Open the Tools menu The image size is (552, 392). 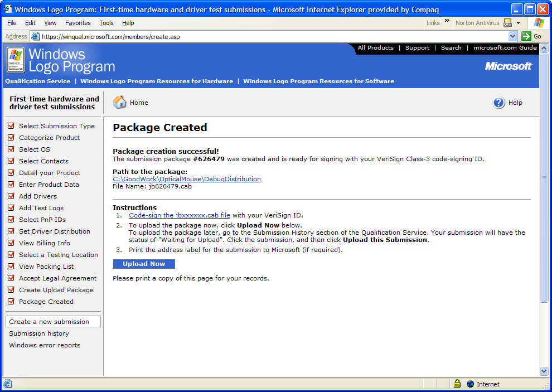(x=106, y=23)
